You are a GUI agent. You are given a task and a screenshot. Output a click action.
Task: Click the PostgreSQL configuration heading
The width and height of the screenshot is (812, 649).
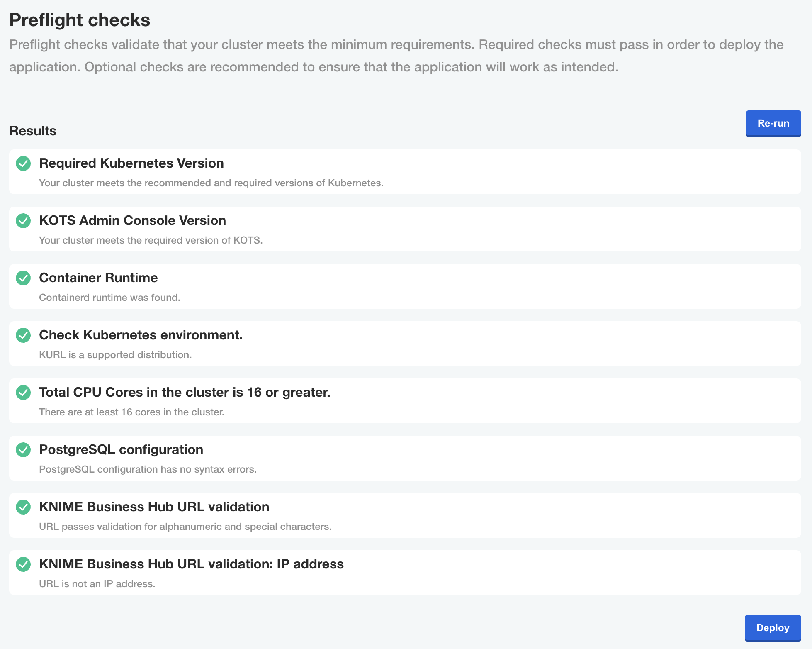[x=121, y=449]
